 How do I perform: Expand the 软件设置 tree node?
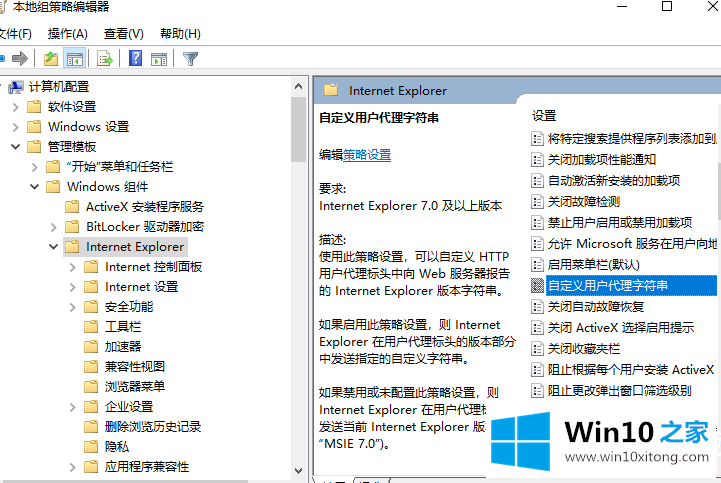coord(16,107)
